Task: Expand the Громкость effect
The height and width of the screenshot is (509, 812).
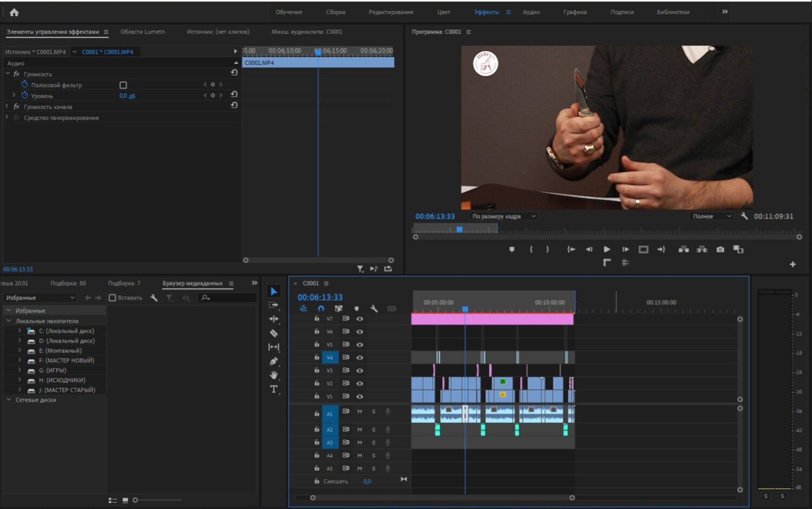Action: pos(8,74)
